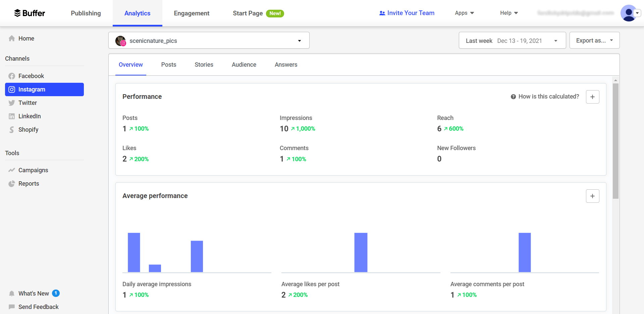Open the Home sidebar icon

pyautogui.click(x=12, y=39)
